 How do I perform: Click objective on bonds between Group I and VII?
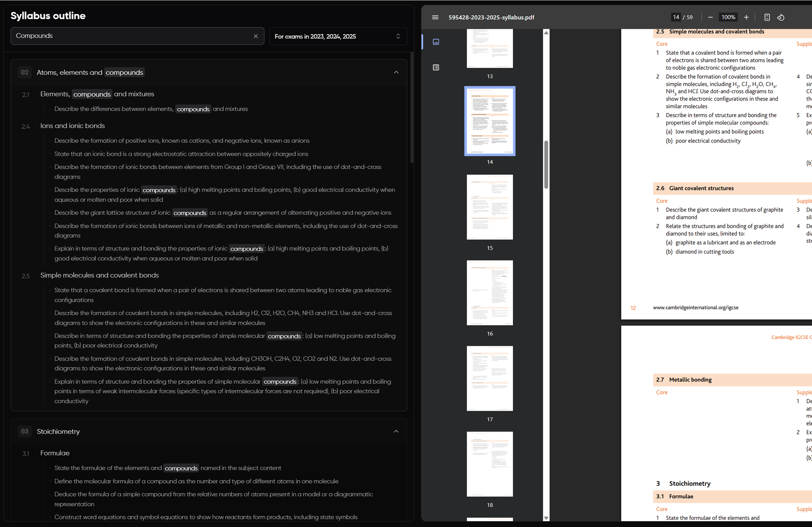[x=218, y=172]
